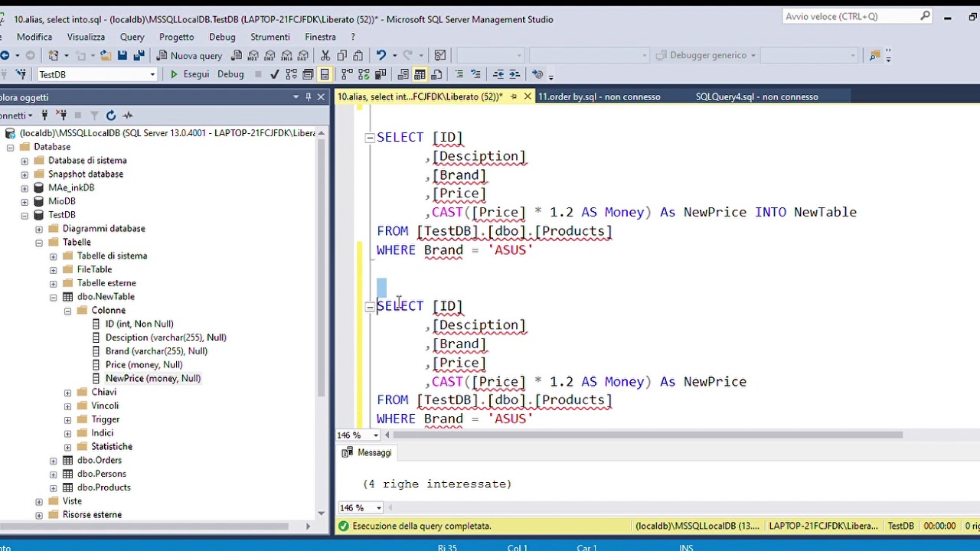Screen dimensions: 980x551
Task: Open the folder icon in toolbar
Action: coord(105,55)
